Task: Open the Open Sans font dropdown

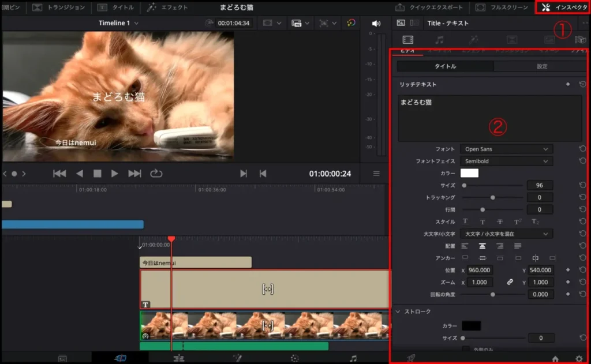Action: (507, 149)
